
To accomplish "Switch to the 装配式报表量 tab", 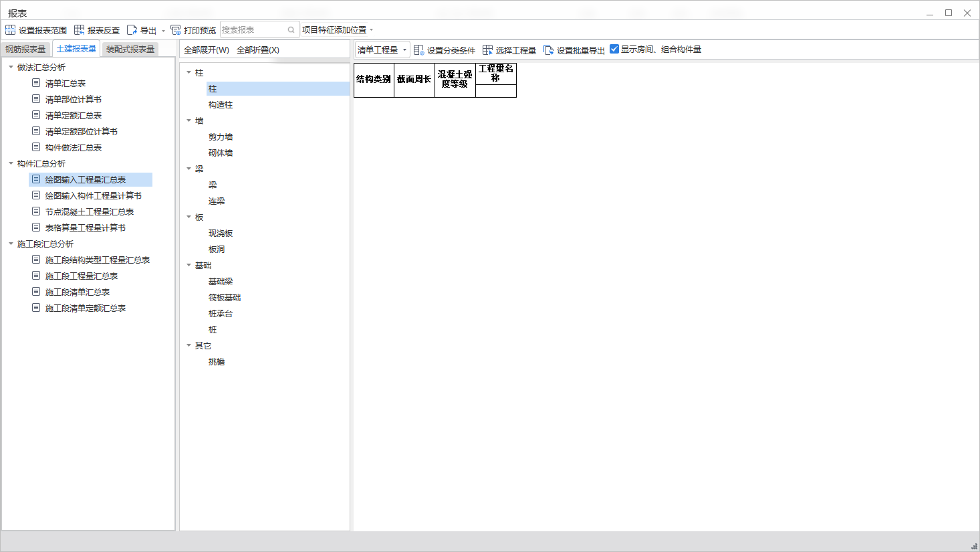I will coord(130,49).
